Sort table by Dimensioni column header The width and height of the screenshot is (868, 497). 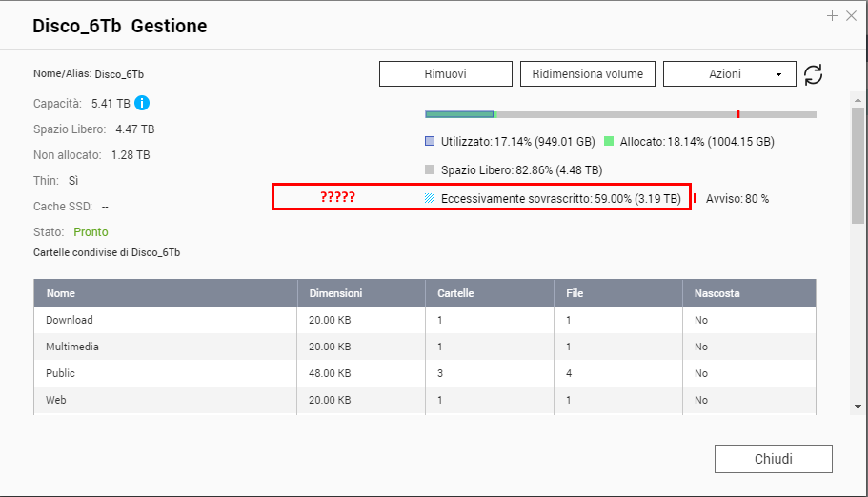pos(334,293)
